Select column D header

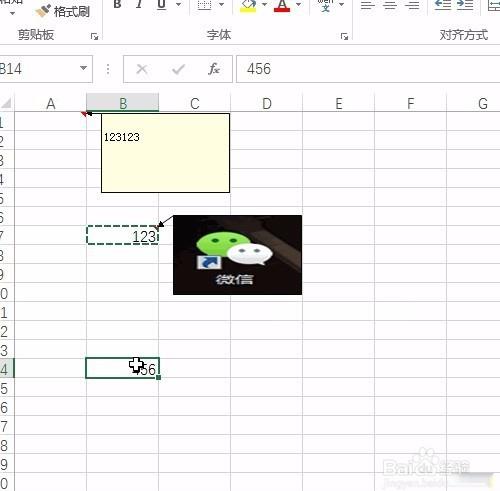tap(267, 103)
